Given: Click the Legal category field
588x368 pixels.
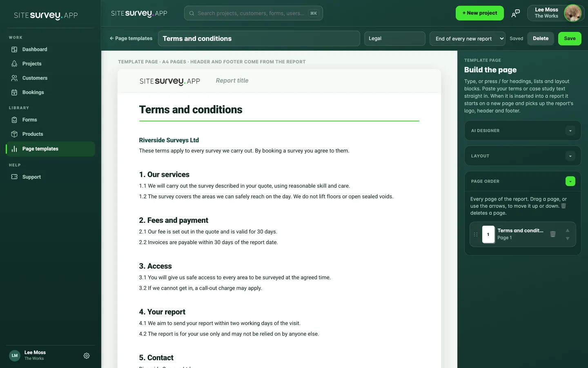Looking at the screenshot, I should (394, 38).
